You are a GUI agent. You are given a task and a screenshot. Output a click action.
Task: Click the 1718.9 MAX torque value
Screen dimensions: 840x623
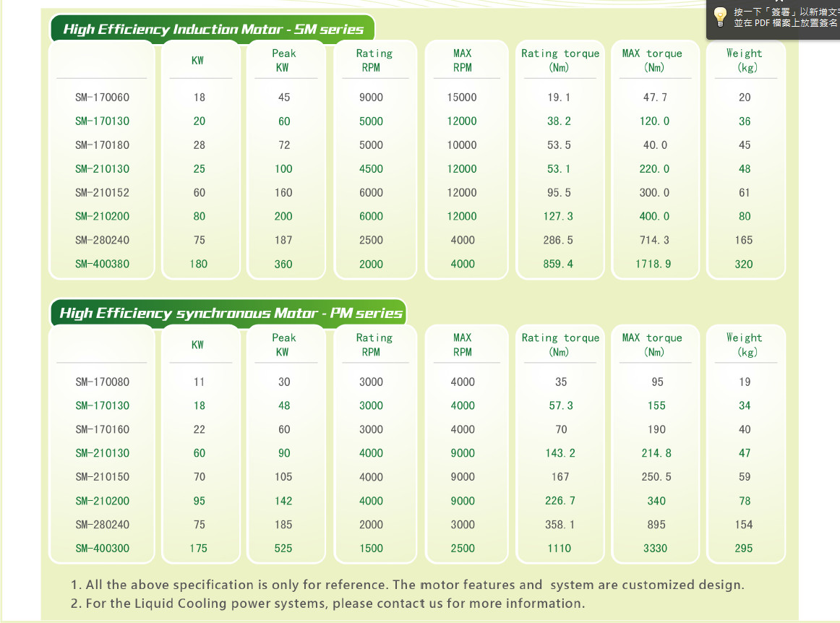coord(653,264)
